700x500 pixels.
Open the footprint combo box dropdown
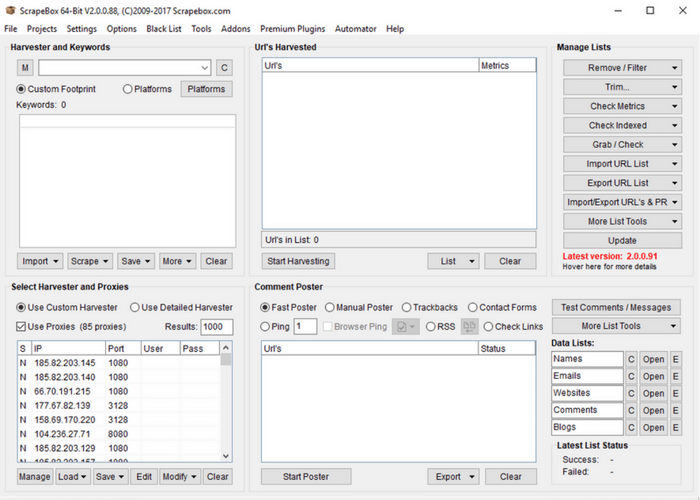click(204, 68)
